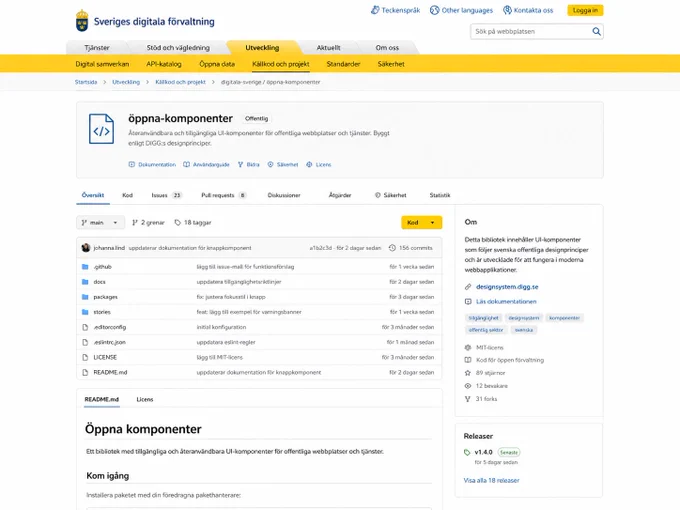The height and width of the screenshot is (510, 680).
Task: Select the Stöd och vägledning tab
Action: pos(178,48)
